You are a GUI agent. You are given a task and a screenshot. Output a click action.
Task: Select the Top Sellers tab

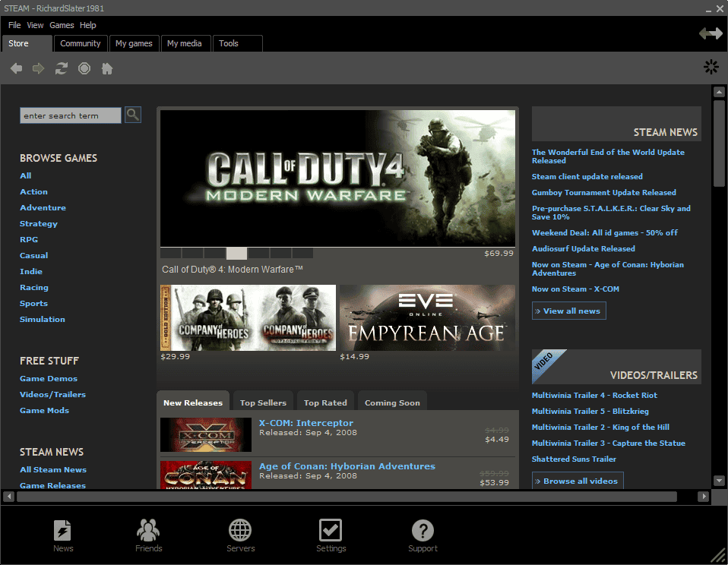(x=263, y=402)
